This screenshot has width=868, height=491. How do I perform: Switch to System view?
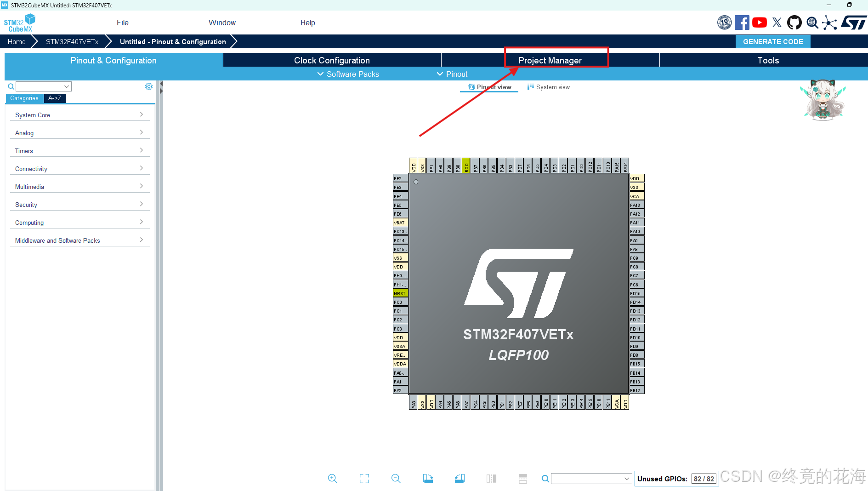point(549,87)
